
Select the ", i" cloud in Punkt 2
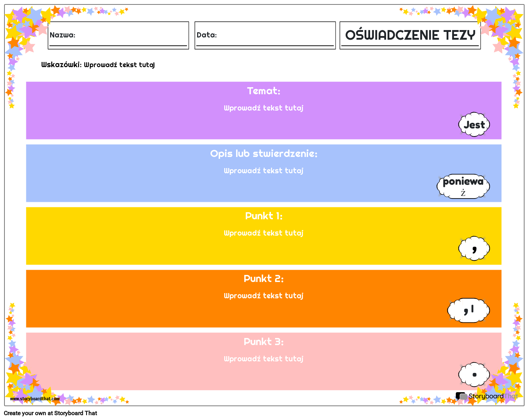[468, 310]
